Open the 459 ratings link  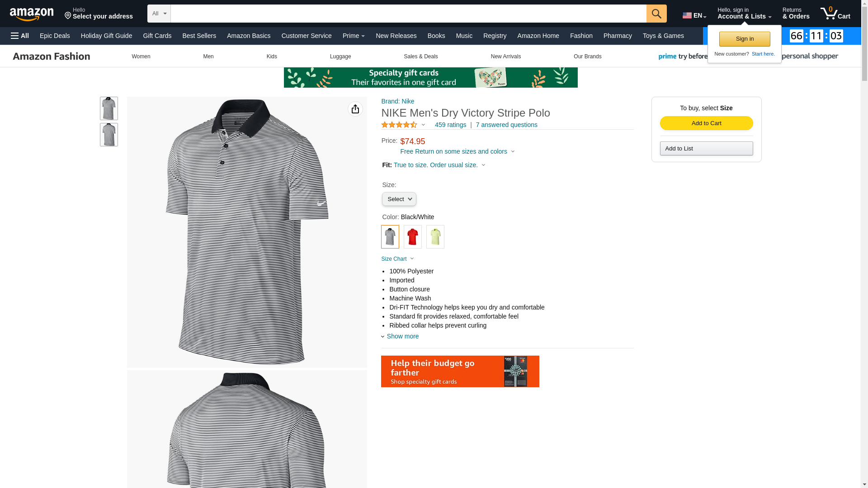[450, 125]
